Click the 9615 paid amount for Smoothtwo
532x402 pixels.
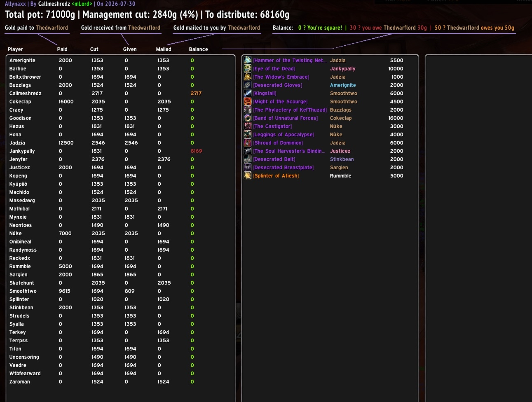pyautogui.click(x=64, y=291)
